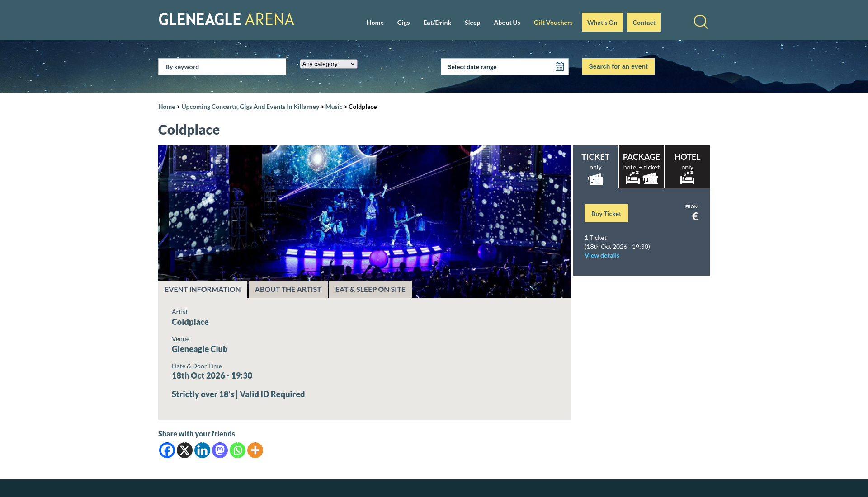The width and height of the screenshot is (868, 497).
Task: Switch to About the Artist tab
Action: click(288, 289)
